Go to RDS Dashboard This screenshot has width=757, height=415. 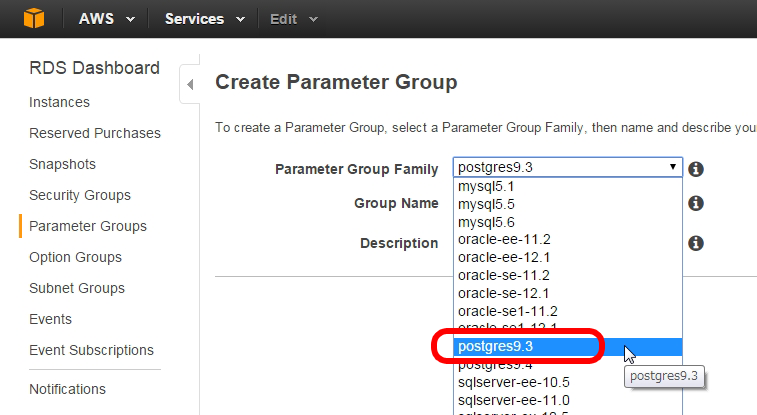[x=94, y=68]
